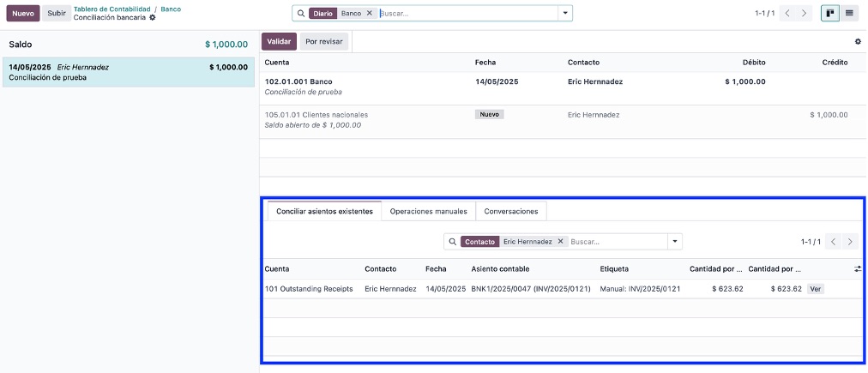Image resolution: width=868 pixels, height=373 pixels.
Task: Click the Nuevo badge on Clientes line
Action: [x=490, y=115]
